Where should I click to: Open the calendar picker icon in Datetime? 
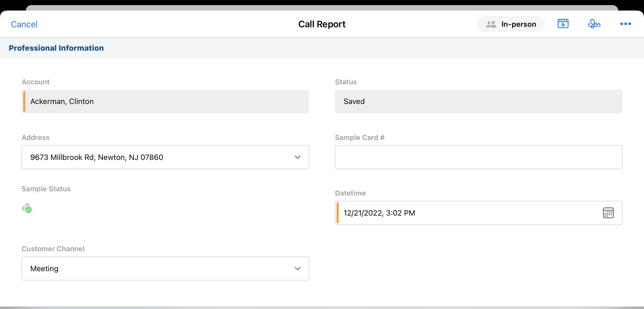608,213
